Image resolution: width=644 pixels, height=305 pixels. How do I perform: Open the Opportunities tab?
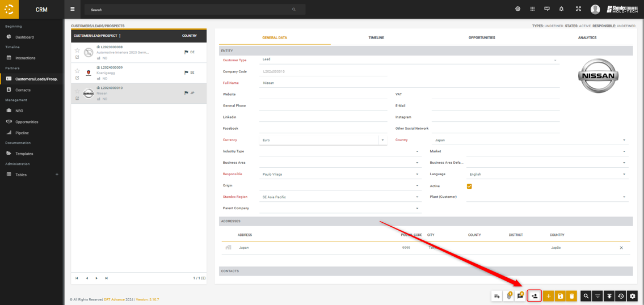pyautogui.click(x=482, y=37)
